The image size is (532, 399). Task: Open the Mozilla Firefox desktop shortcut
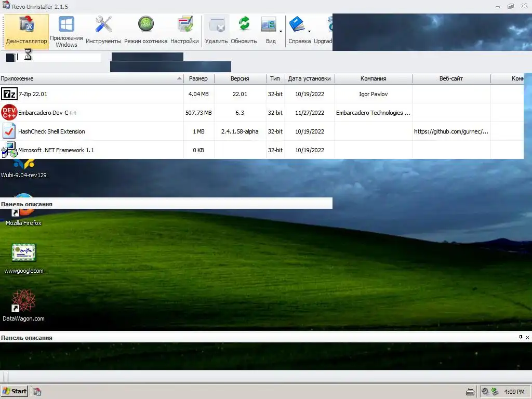[x=23, y=210]
